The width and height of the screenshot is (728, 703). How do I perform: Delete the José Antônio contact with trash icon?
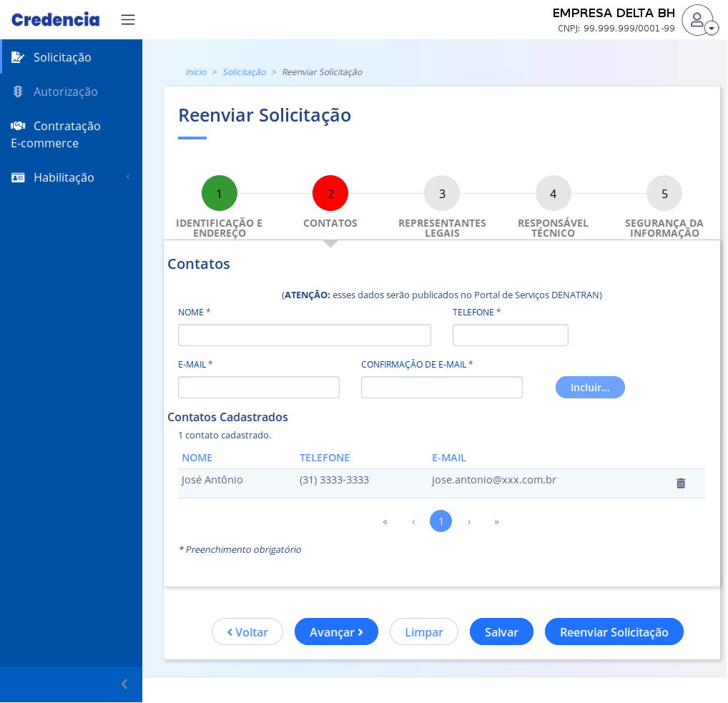681,483
